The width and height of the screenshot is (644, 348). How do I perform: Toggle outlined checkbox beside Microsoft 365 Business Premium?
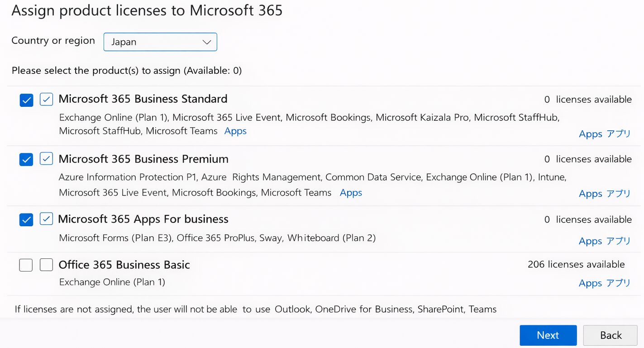[46, 159]
